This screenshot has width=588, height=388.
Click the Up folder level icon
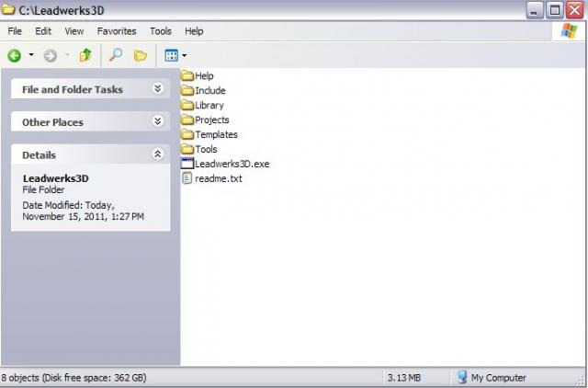coord(85,55)
